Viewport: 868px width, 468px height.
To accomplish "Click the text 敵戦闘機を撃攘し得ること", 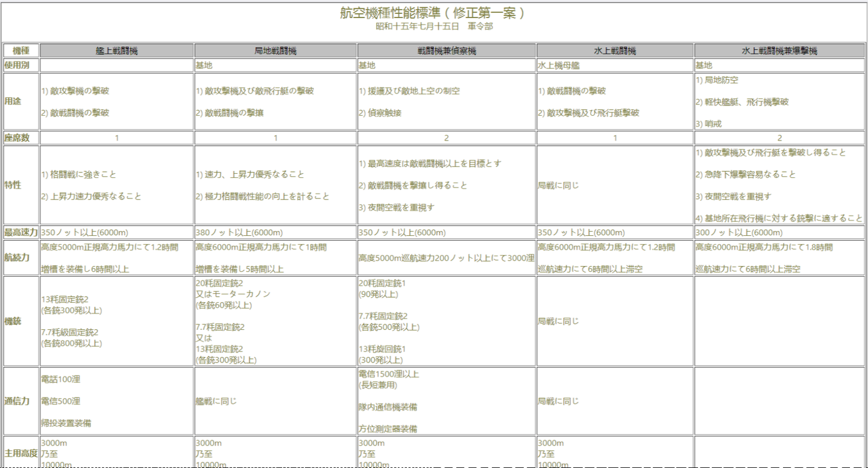I will click(417, 185).
